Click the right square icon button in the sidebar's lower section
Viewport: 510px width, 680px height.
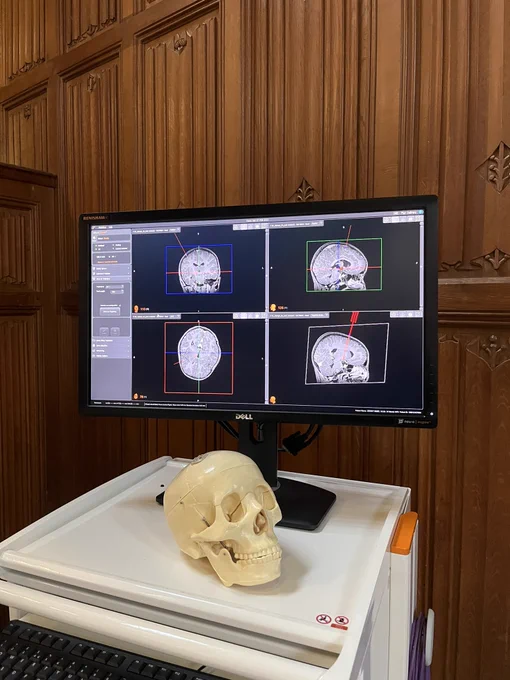[x=115, y=332]
